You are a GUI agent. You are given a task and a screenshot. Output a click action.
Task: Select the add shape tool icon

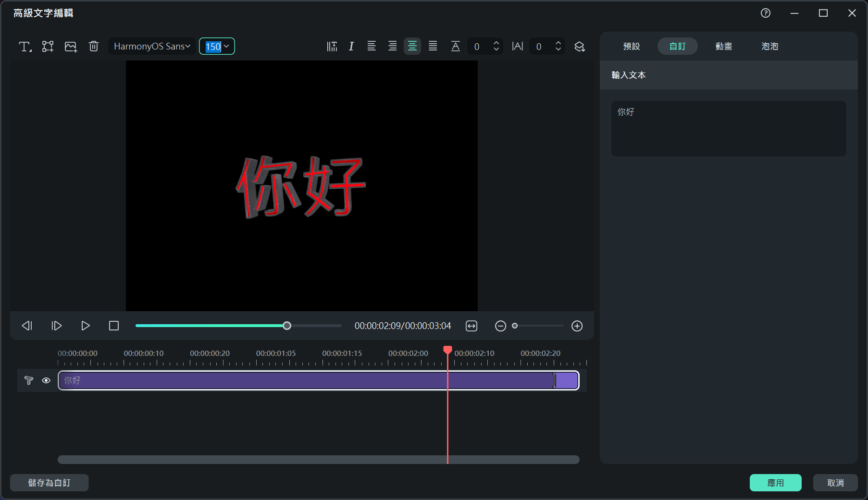[x=48, y=47]
